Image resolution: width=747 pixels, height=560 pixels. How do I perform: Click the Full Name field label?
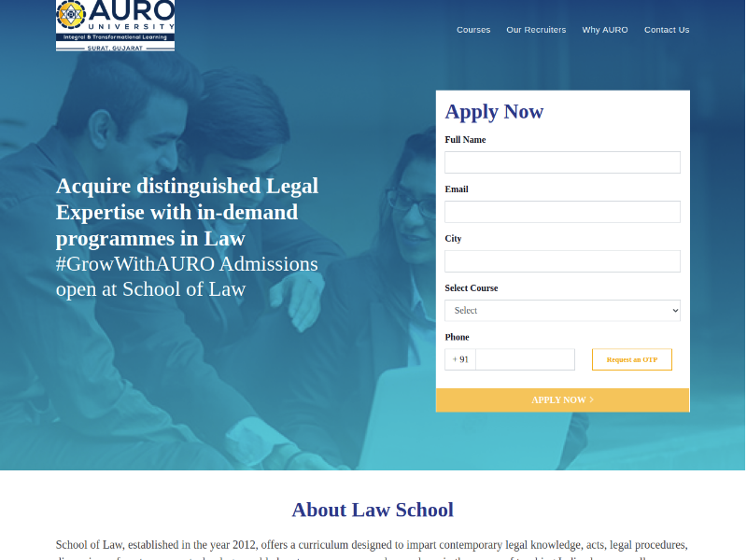465,140
